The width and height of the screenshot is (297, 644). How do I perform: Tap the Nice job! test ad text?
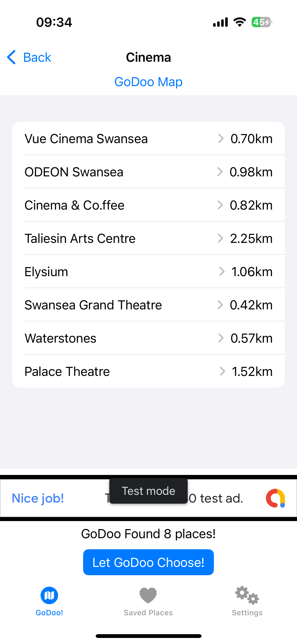coord(38,498)
